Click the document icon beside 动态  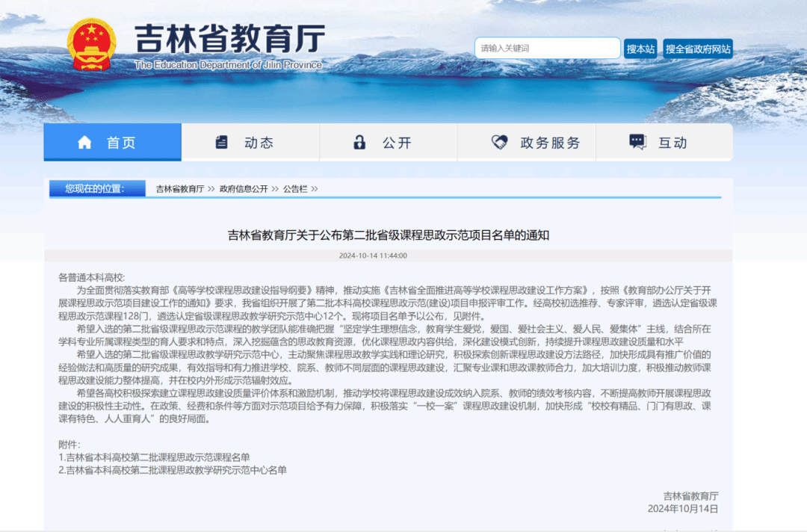point(222,143)
